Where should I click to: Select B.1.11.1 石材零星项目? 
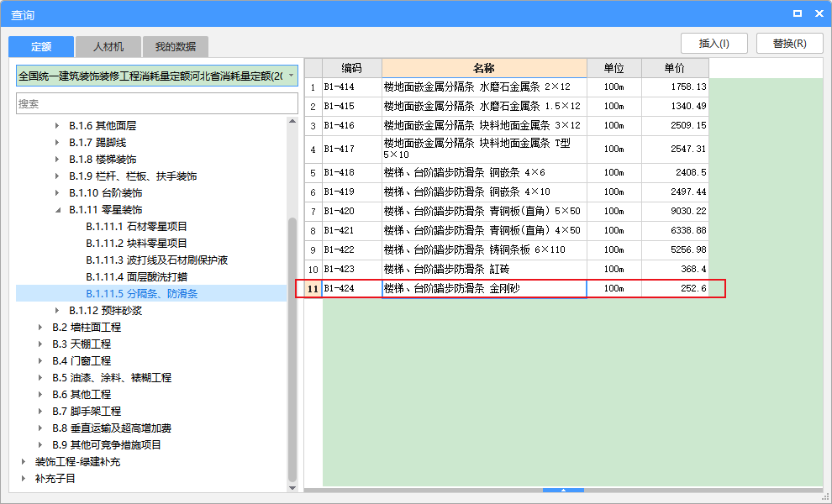pos(136,227)
